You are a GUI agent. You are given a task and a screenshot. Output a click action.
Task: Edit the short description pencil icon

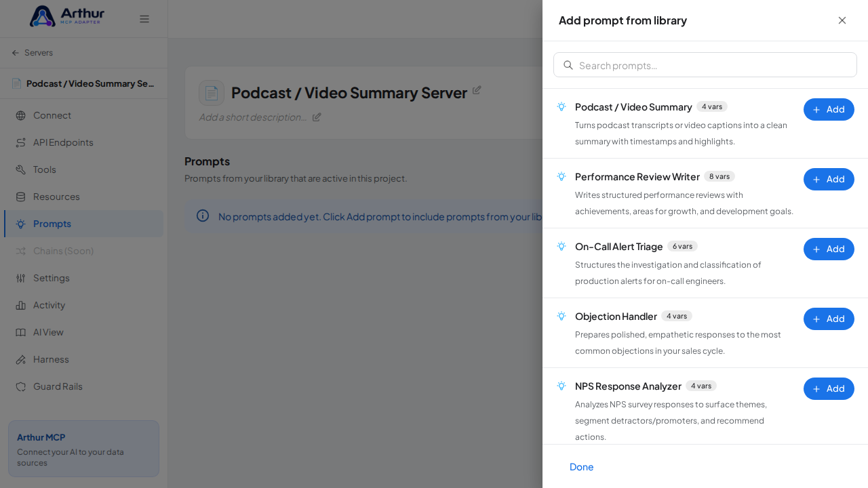tap(317, 117)
